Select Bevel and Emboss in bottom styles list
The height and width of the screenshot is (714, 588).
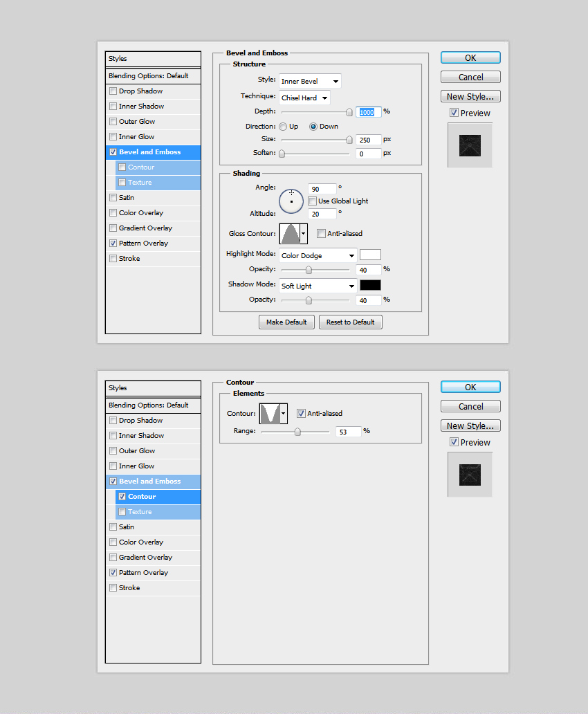tap(153, 482)
